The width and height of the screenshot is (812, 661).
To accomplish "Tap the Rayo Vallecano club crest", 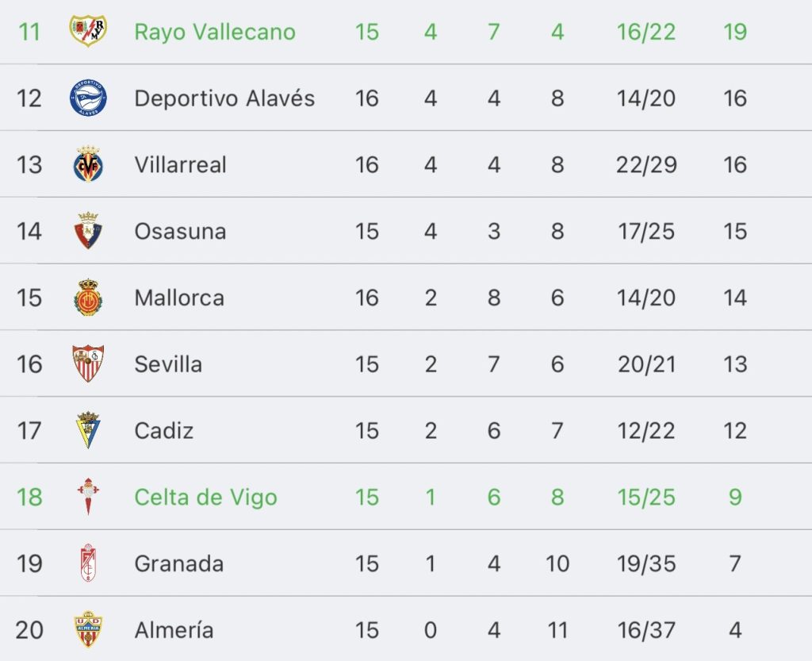I will [x=88, y=31].
